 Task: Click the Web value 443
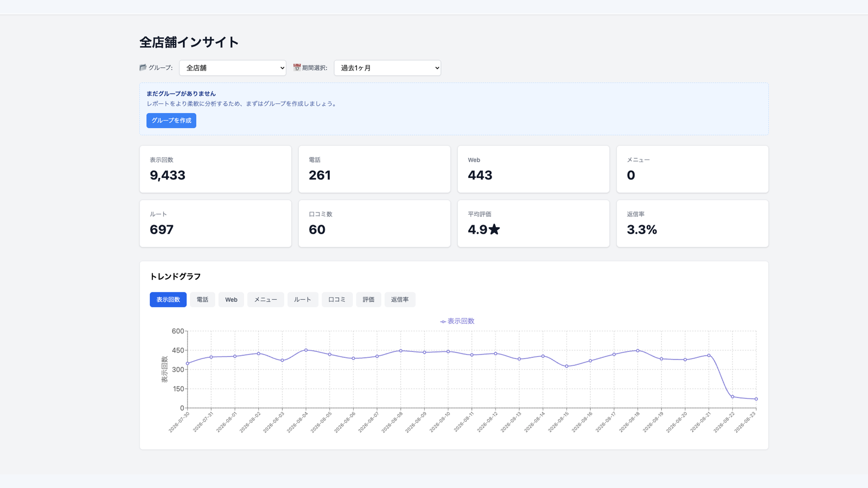(480, 175)
